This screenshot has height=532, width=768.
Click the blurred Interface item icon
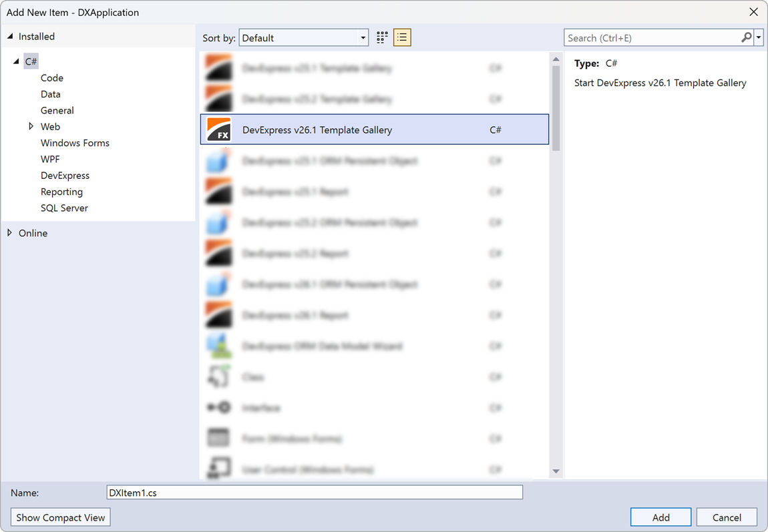tap(218, 407)
